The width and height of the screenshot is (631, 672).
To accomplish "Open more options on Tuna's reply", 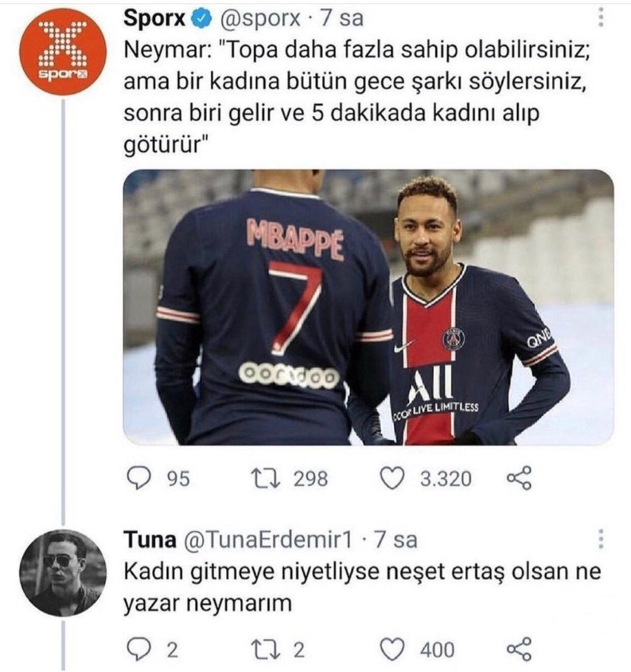I will click(601, 539).
